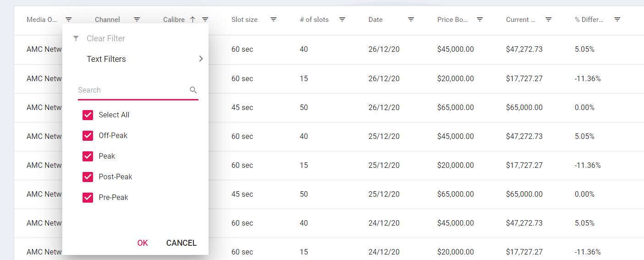This screenshot has height=260, width=644.
Task: Uncheck the Select All checkbox
Action: click(88, 115)
